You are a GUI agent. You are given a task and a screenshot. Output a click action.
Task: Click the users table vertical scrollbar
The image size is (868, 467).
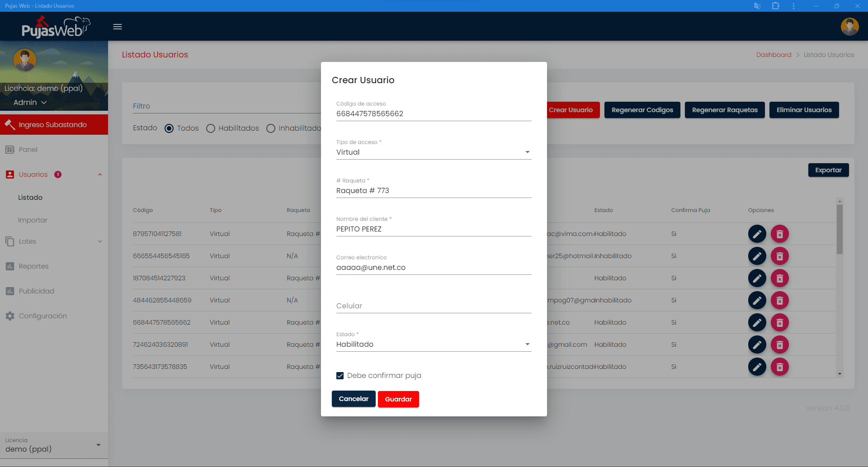coord(840,230)
